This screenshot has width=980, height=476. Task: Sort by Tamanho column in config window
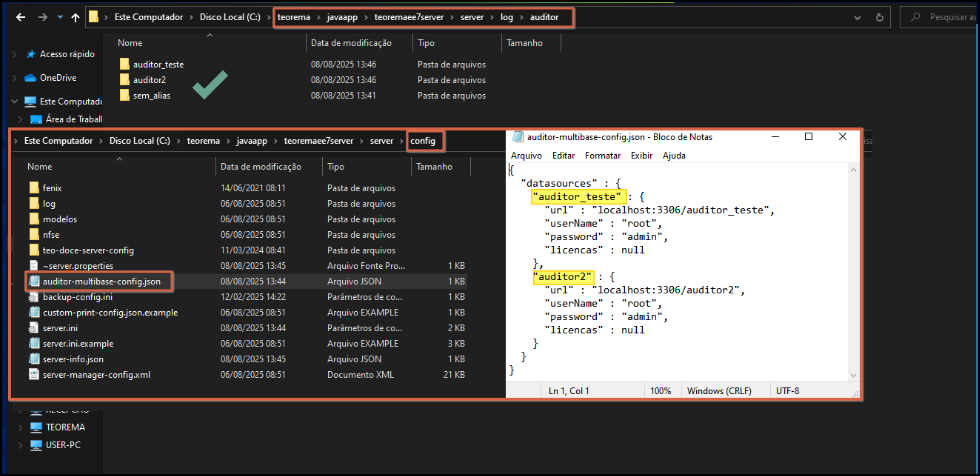click(x=434, y=167)
